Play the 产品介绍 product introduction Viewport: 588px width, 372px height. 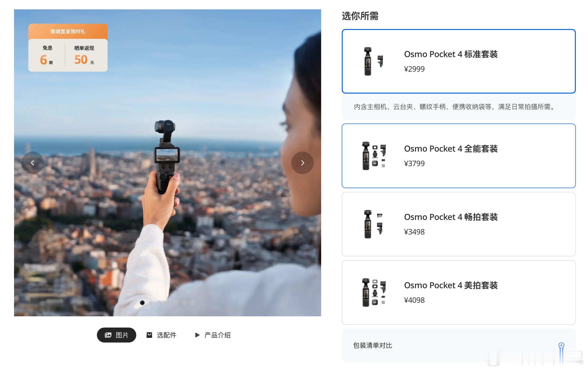[213, 335]
